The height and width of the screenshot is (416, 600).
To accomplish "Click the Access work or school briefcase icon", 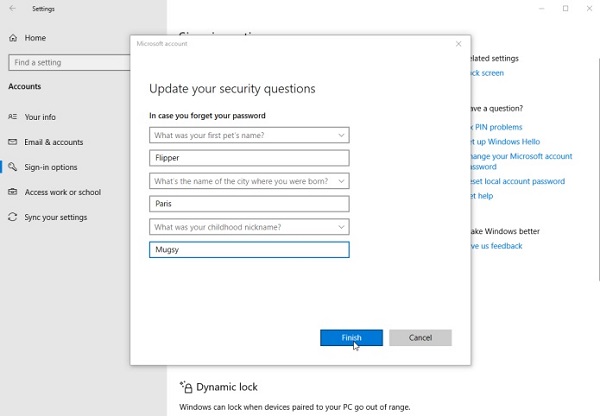I will (x=13, y=192).
